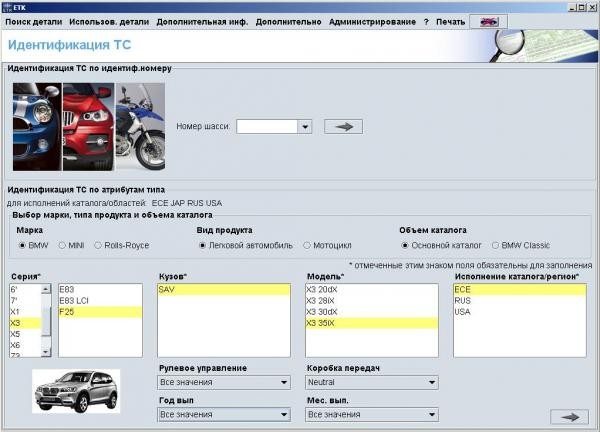This screenshot has height=432, width=600.
Task: Select model X3 20dX
Action: (x=372, y=290)
